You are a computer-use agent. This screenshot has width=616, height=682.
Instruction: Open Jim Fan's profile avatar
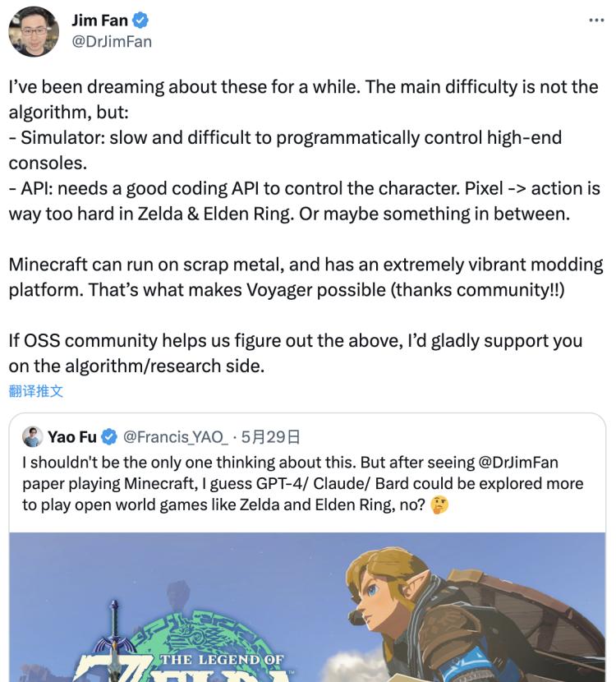point(33,32)
